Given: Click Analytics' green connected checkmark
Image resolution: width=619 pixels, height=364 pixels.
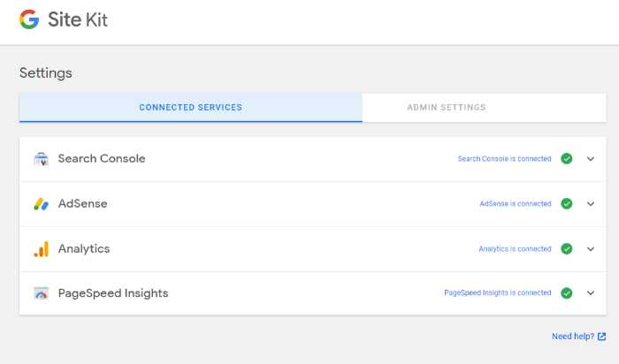Looking at the screenshot, I should (x=567, y=249).
